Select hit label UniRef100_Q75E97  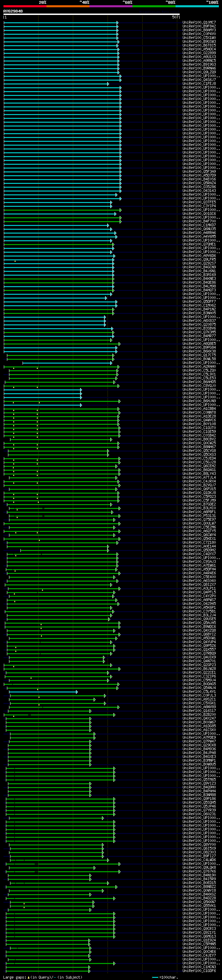coord(199,520)
